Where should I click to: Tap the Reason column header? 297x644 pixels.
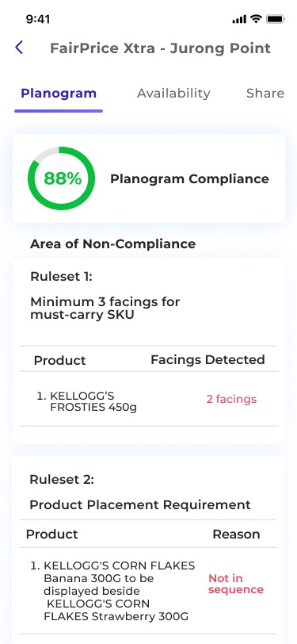[236, 535]
